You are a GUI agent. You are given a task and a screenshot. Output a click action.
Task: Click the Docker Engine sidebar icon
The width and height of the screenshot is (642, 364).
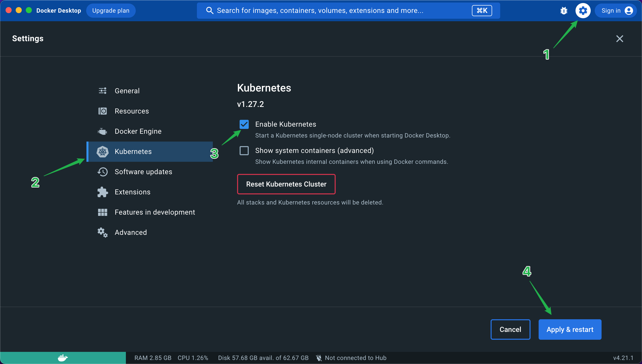[102, 131]
